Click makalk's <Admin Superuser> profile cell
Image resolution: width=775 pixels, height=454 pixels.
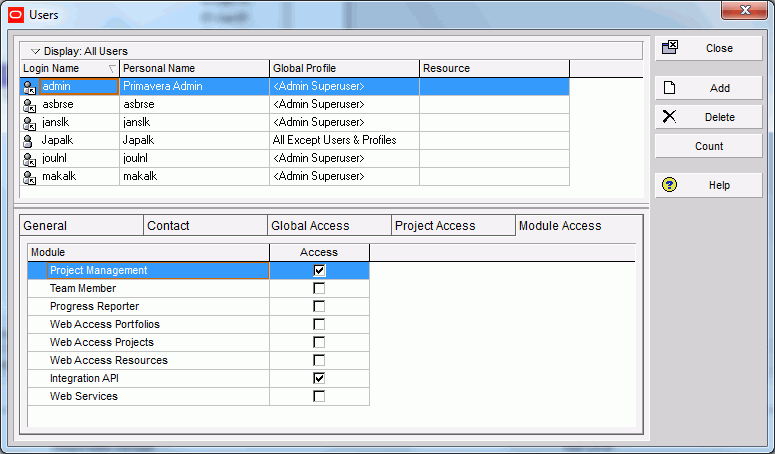click(x=344, y=176)
